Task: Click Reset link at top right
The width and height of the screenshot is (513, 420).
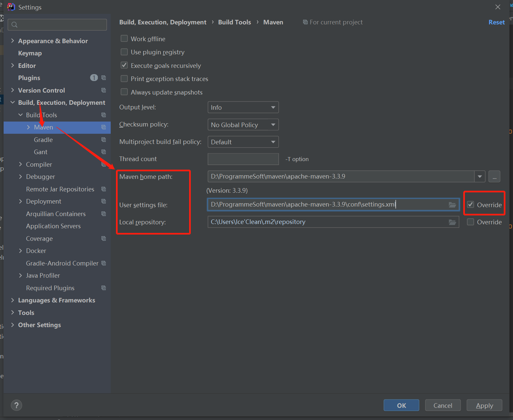Action: (497, 22)
